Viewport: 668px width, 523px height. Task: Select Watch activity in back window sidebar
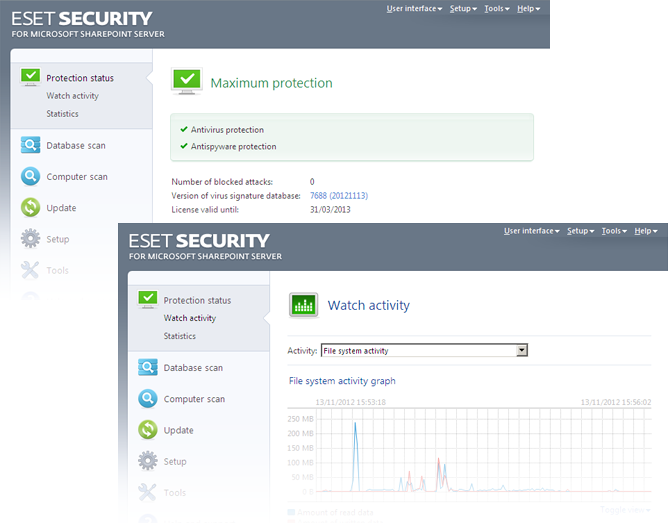click(72, 96)
